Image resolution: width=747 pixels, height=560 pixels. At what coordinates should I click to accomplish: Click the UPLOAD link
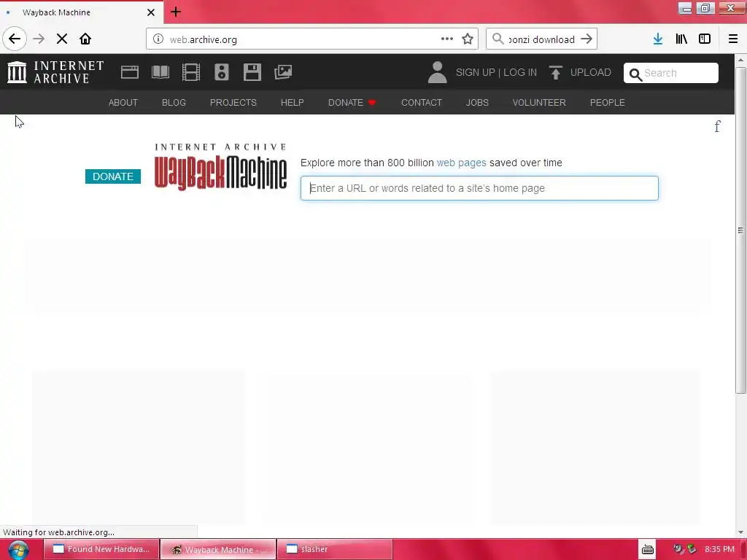click(591, 72)
